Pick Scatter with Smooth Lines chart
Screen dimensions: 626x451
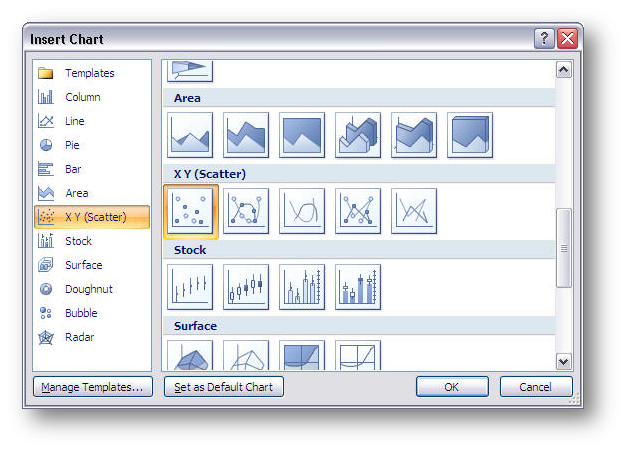click(x=302, y=211)
